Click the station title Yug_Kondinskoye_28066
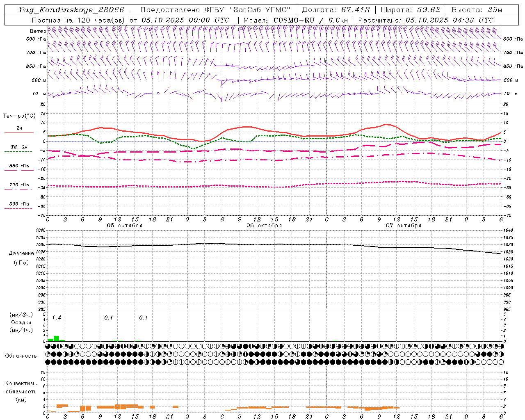The width and height of the screenshot is (525, 420). (x=71, y=10)
